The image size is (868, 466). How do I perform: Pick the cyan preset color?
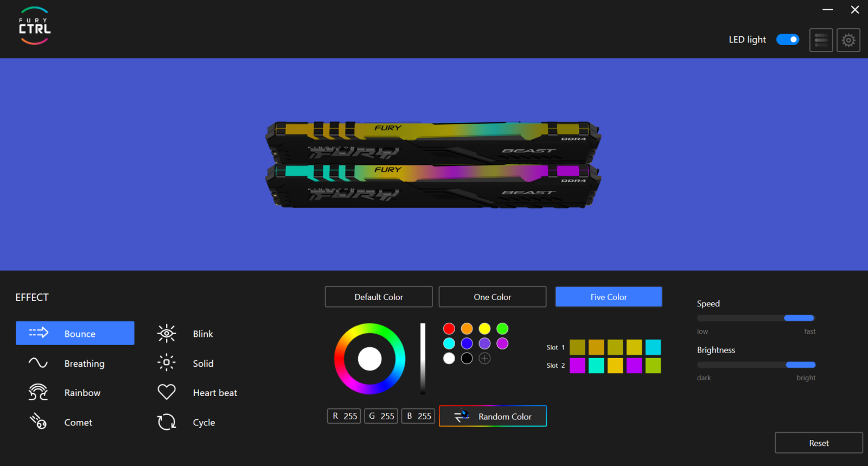pos(449,343)
